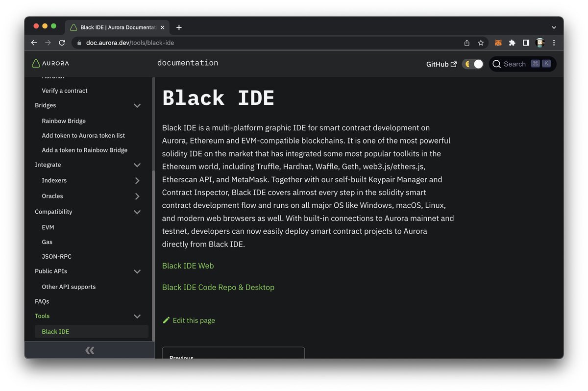Expand the Indexers submenu arrow
This screenshot has height=391, width=588.
point(138,180)
